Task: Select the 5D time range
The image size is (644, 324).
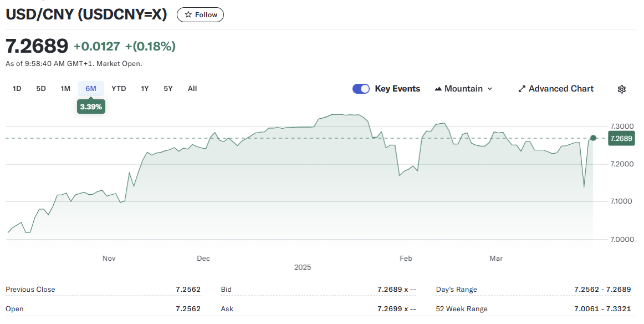Action: click(41, 89)
